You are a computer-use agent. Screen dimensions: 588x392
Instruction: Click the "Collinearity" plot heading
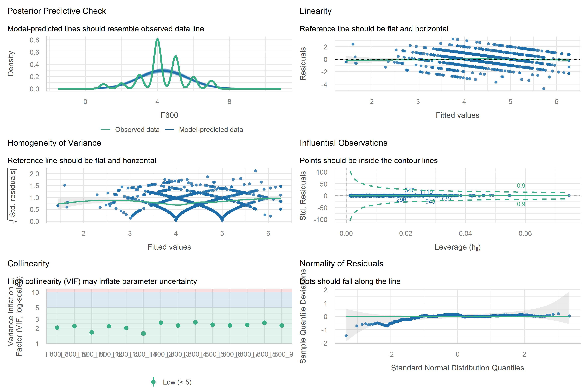[28, 264]
